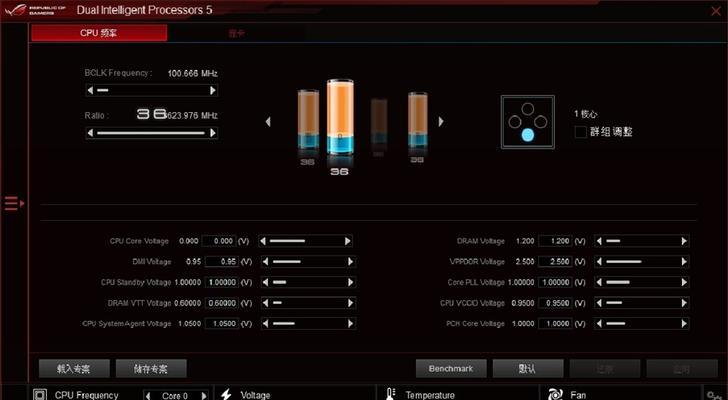Screen dimensions: 728x400
Task: Increase BCLK Frequency with right arrow
Action: tap(213, 90)
